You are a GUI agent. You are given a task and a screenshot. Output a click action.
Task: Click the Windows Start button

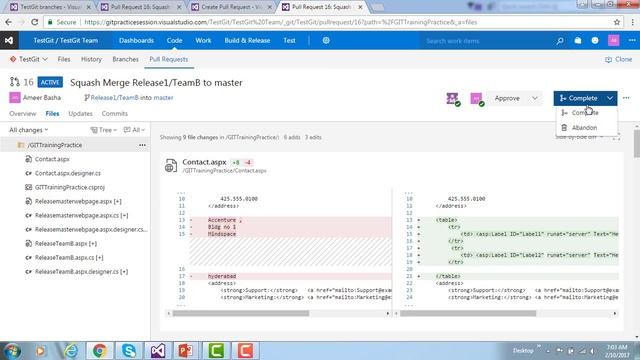pyautogui.click(x=12, y=351)
